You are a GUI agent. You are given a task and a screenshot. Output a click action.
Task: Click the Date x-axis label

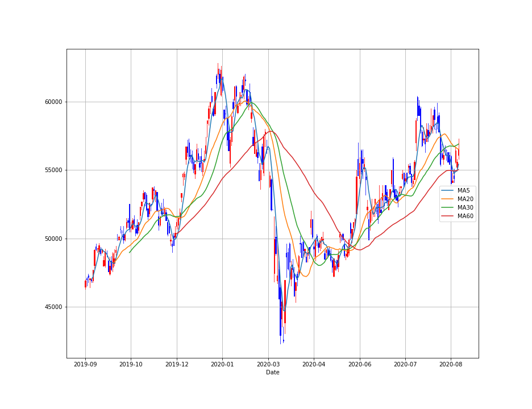[x=273, y=373]
